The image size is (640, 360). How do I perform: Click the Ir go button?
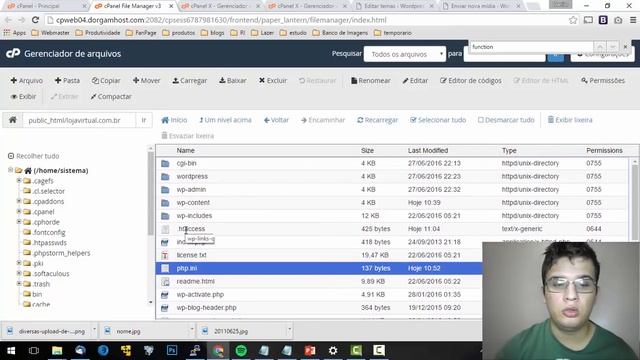tap(144, 120)
